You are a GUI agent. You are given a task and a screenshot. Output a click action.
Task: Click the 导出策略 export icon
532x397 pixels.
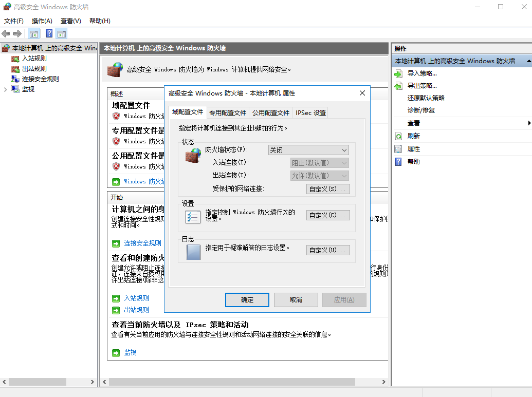tap(398, 86)
